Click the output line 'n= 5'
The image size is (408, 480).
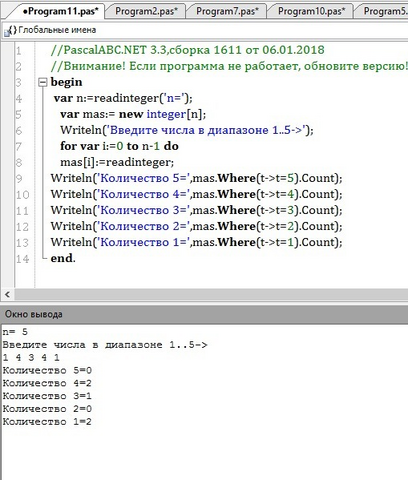15,332
